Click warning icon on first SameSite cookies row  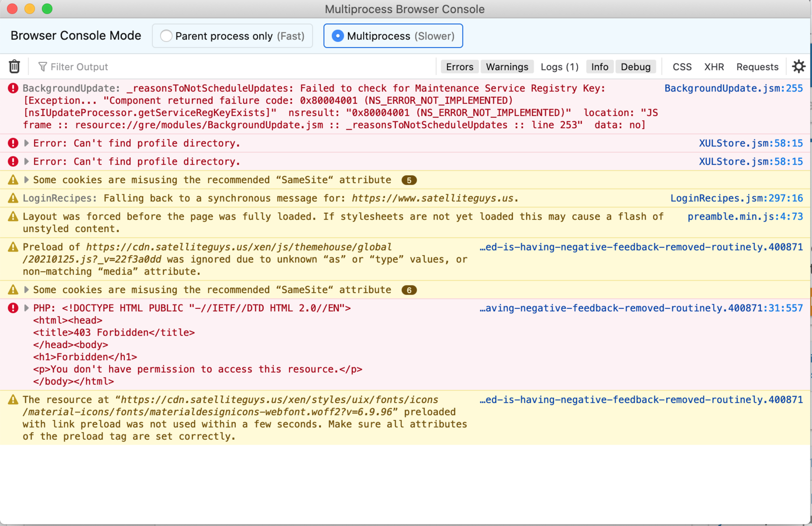[x=13, y=180]
